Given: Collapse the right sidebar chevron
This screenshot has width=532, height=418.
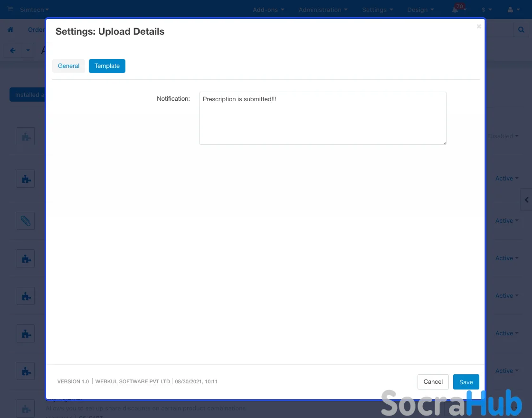Looking at the screenshot, I should click(526, 200).
